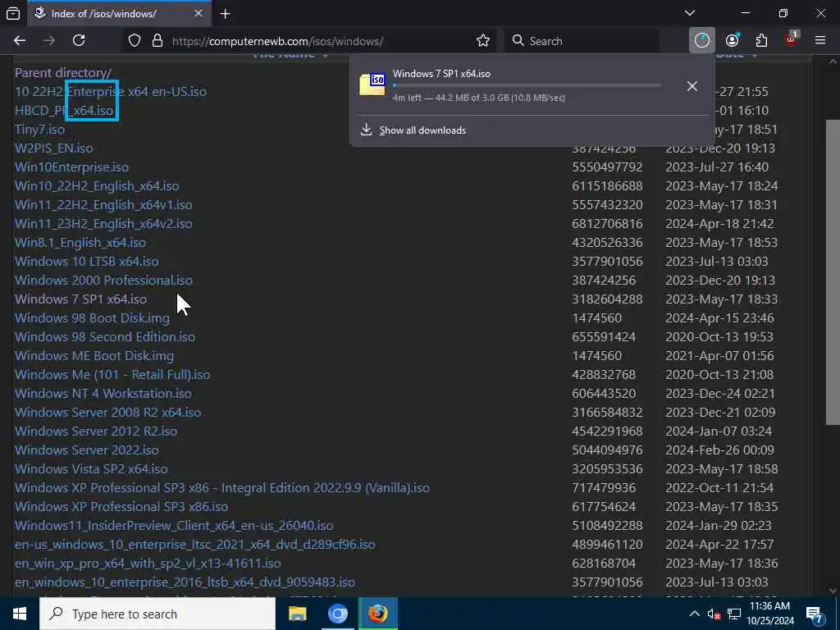840x630 pixels.
Task: Download Windows 2000 Professional.iso
Action: coord(103,281)
